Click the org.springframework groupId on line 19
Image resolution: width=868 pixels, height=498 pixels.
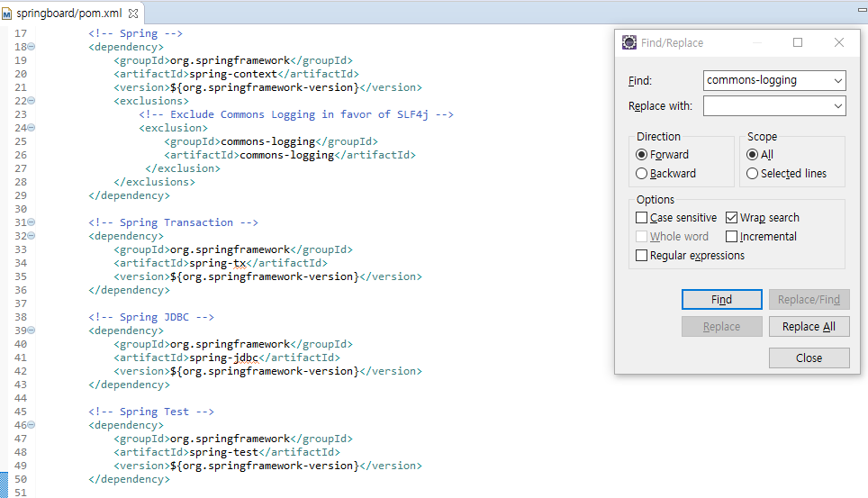click(x=230, y=60)
